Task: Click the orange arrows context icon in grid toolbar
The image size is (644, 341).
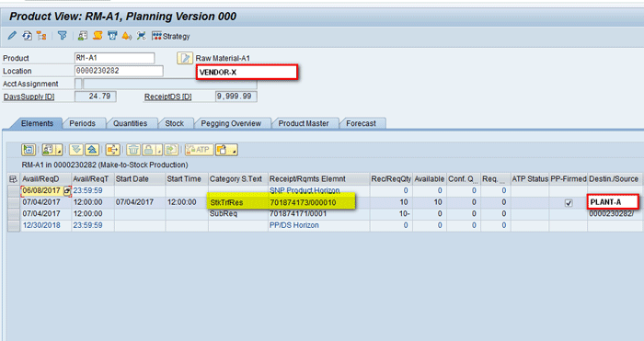Action: [112, 150]
